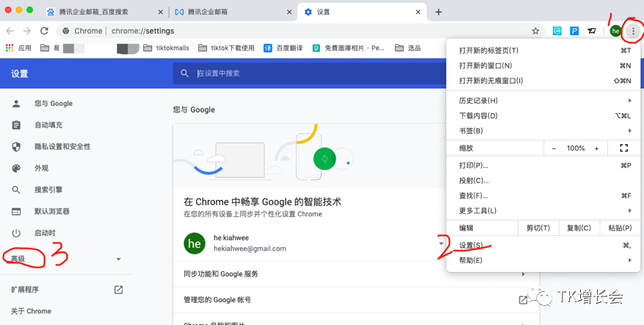The height and width of the screenshot is (325, 644).
Task: Choose 打开新的标签页(T) from menu
Action: pos(543,51)
